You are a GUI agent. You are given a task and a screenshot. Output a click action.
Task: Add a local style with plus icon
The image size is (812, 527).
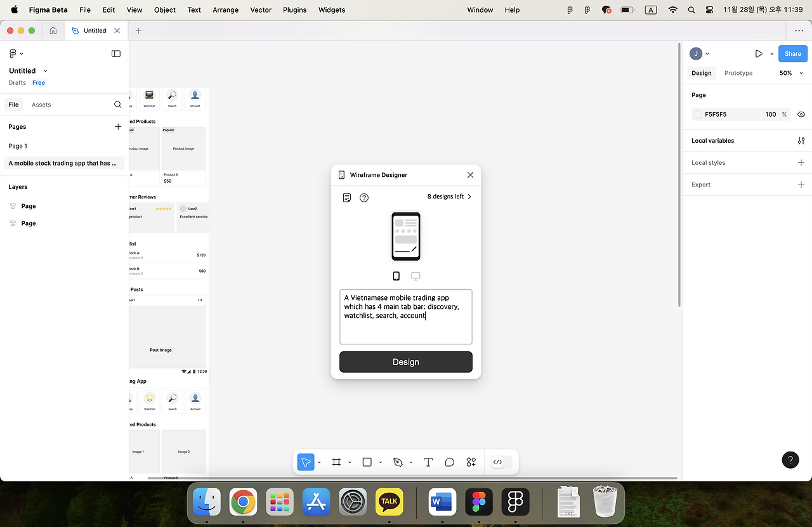click(x=801, y=163)
